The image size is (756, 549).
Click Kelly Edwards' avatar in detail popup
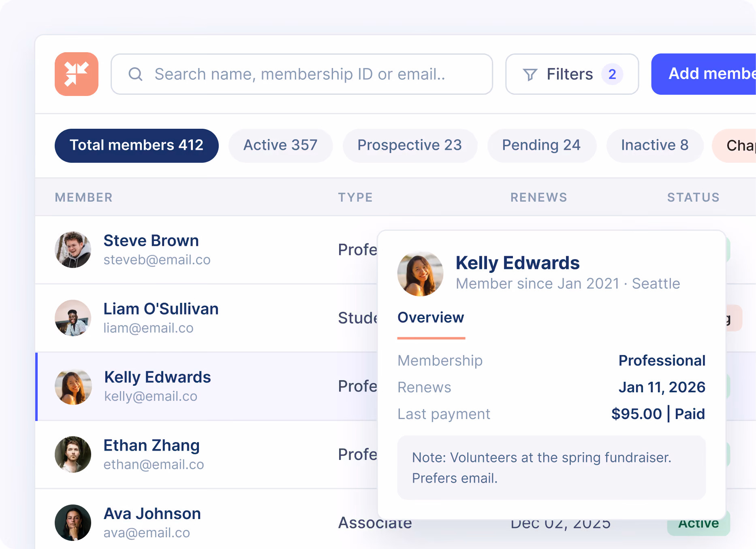(x=420, y=273)
